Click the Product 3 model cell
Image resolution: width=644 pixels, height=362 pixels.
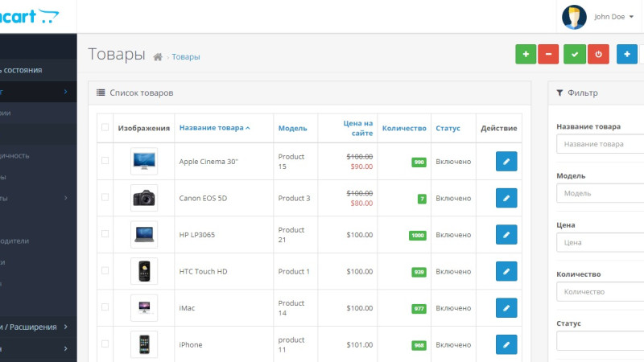[294, 198]
